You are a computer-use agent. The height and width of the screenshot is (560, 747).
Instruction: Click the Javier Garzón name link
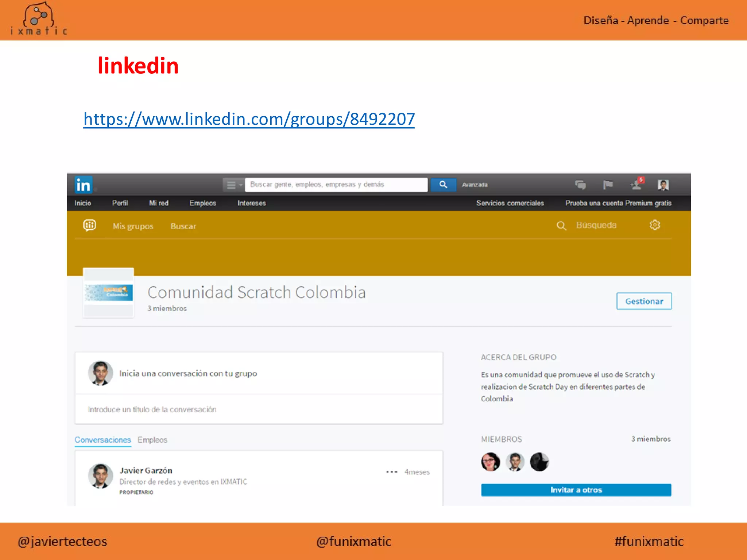pos(146,470)
